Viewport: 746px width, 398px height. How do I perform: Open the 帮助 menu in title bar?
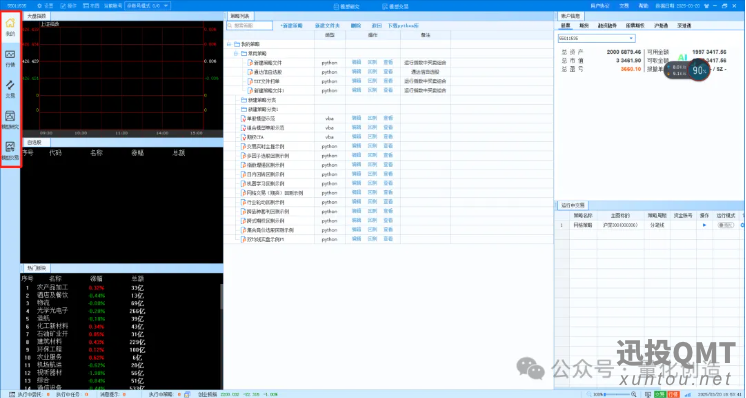[643, 6]
